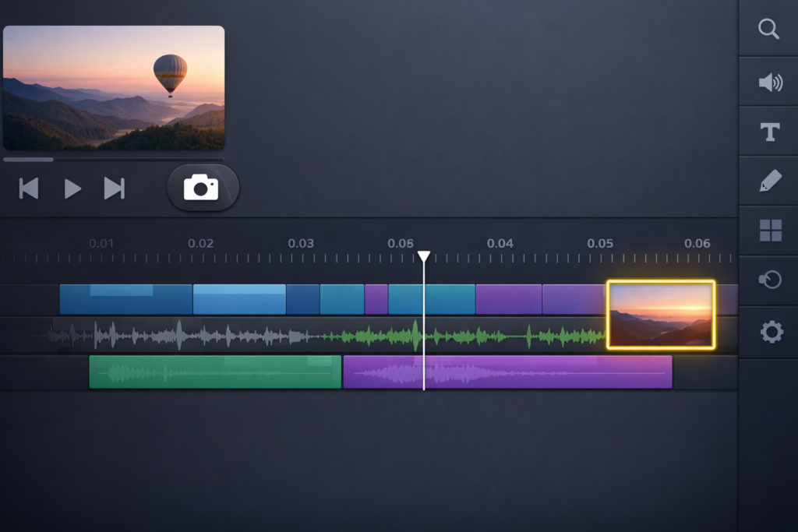This screenshot has width=798, height=532.
Task: Click the 0.02 mark on the ruler
Action: [x=200, y=244]
